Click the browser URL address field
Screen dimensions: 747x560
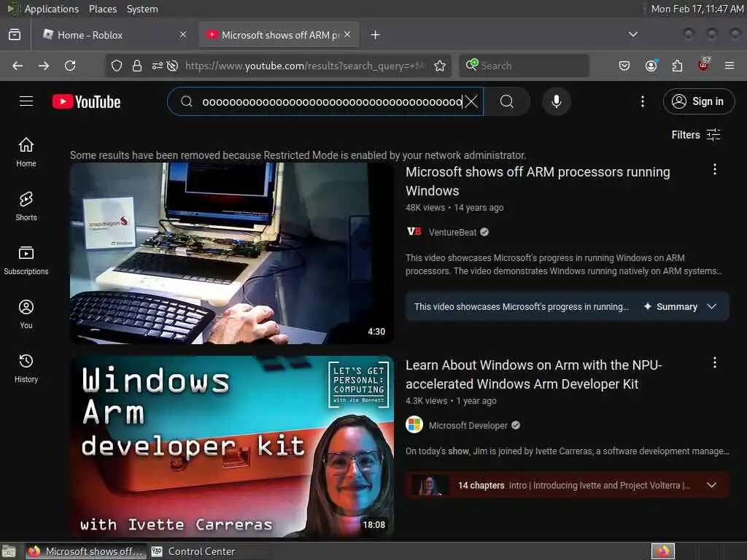point(305,66)
